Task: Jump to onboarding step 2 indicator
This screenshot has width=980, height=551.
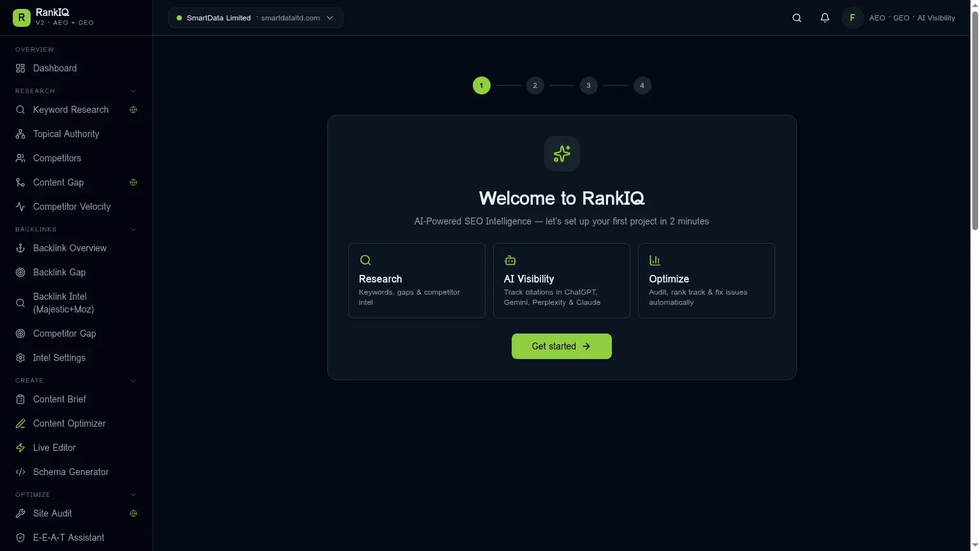Action: [x=535, y=85]
